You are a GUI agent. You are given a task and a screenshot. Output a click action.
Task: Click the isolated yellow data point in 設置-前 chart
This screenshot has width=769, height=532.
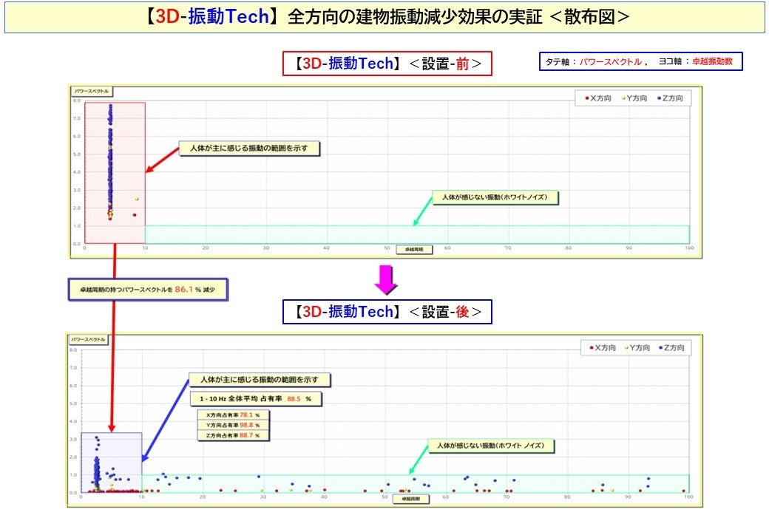coord(137,199)
